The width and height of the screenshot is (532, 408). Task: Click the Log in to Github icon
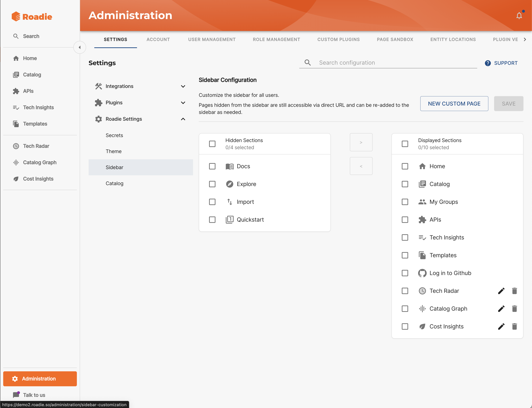[x=422, y=273]
